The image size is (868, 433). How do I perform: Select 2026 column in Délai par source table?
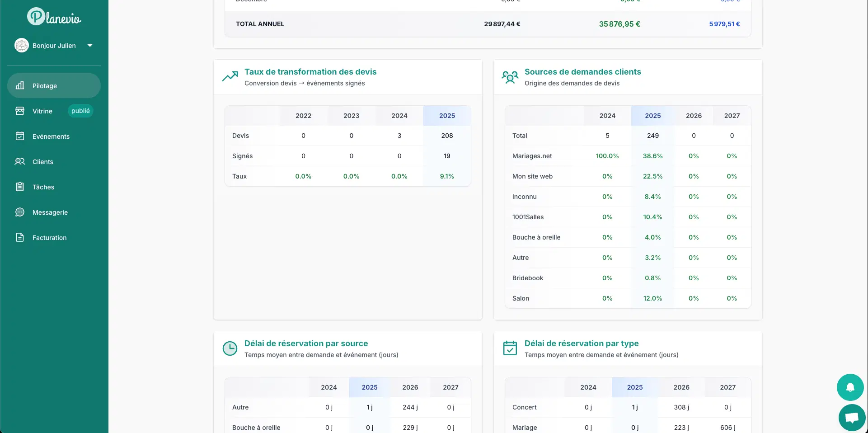pos(410,387)
